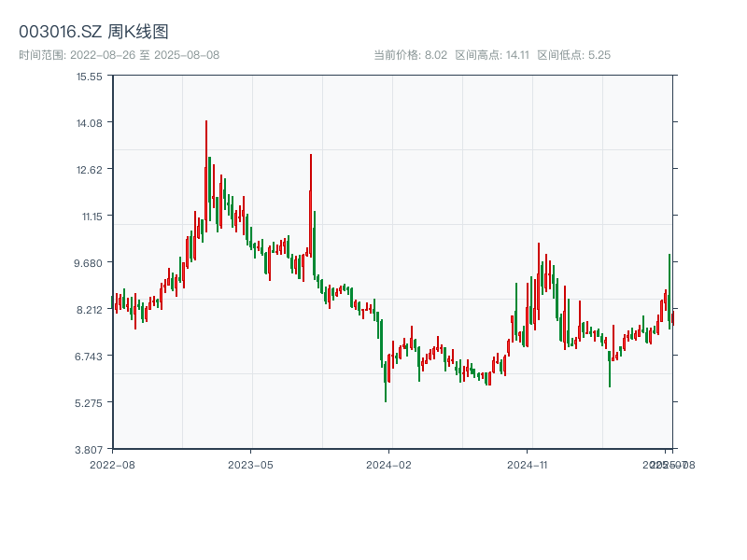The image size is (747, 560).
Task: Click the 9.680 y-axis label
Action: (89, 263)
